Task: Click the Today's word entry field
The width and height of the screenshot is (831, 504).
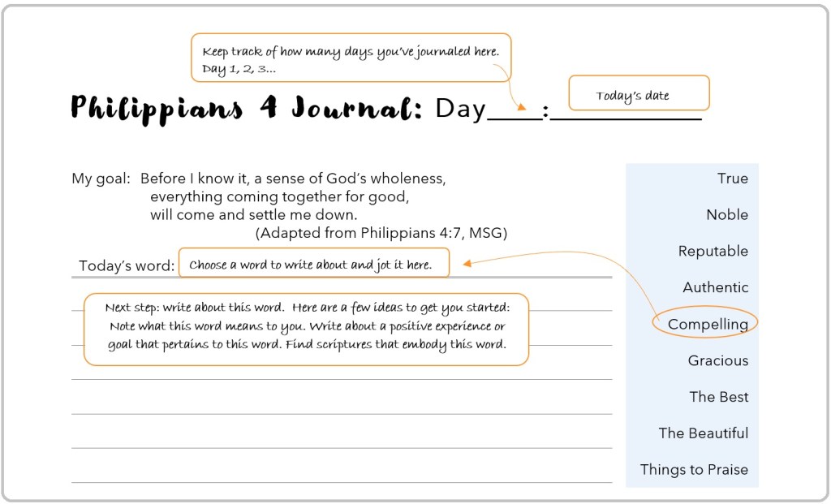Action: (313, 265)
